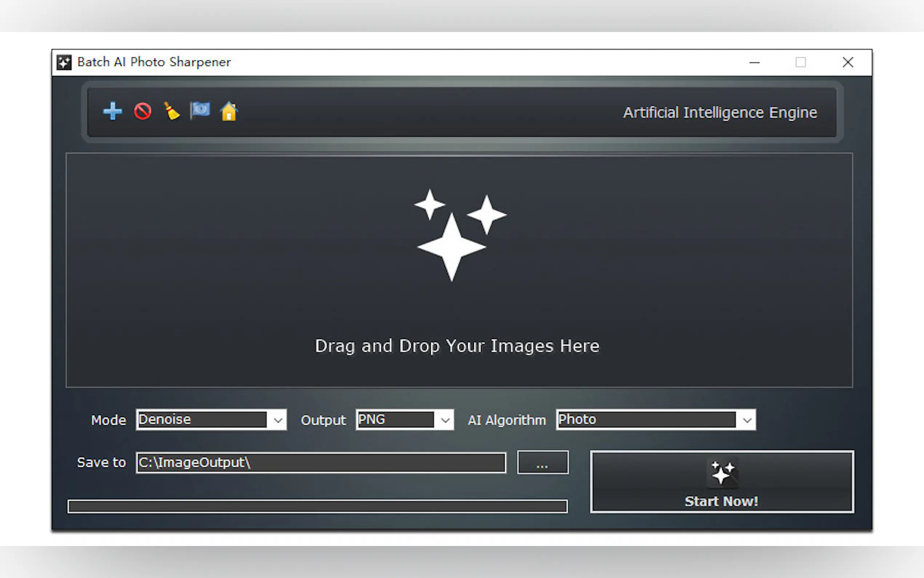Image resolution: width=924 pixels, height=578 pixels.
Task: Click the PNG output combo box
Action: pos(395,420)
